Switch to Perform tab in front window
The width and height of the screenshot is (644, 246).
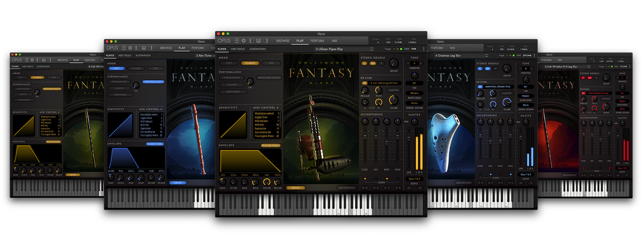pos(317,41)
